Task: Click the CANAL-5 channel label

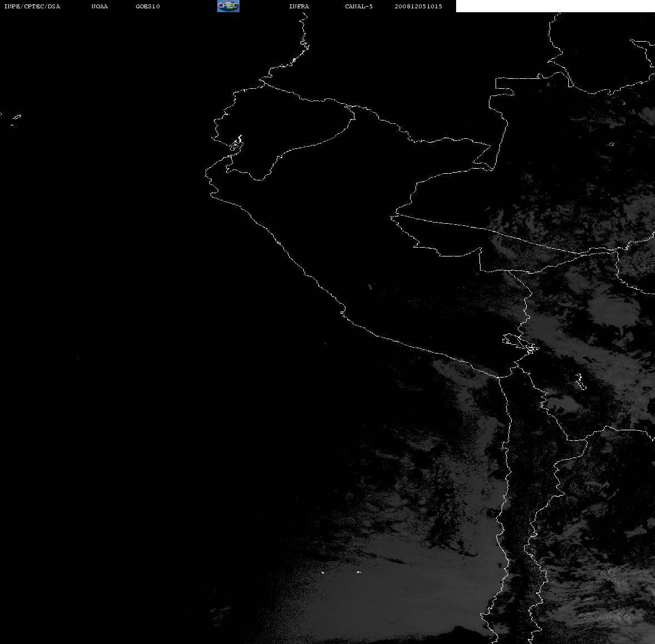Action: [x=359, y=6]
